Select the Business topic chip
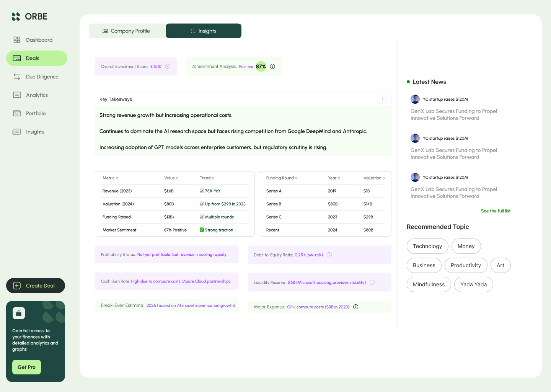The image size is (551, 392). pyautogui.click(x=424, y=265)
